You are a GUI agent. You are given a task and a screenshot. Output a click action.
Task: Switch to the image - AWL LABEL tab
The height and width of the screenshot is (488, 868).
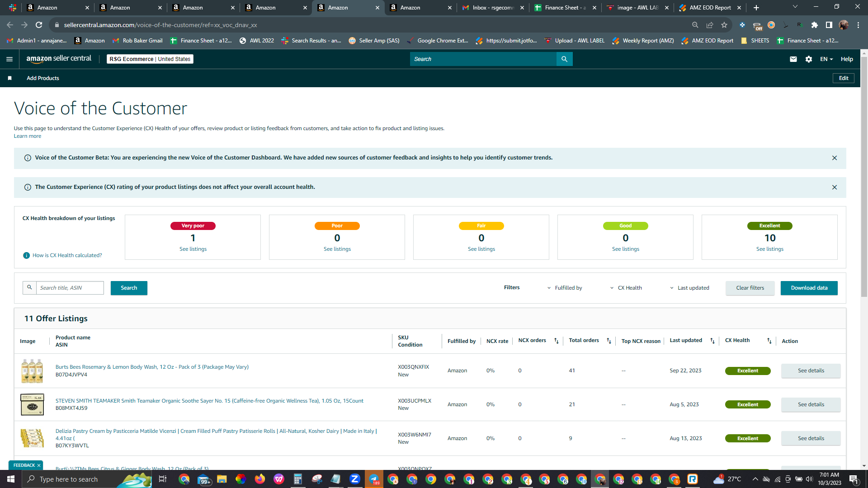pyautogui.click(x=637, y=8)
